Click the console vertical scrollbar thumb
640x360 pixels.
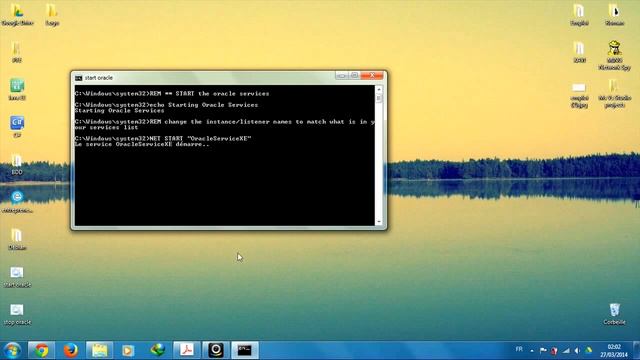379,98
